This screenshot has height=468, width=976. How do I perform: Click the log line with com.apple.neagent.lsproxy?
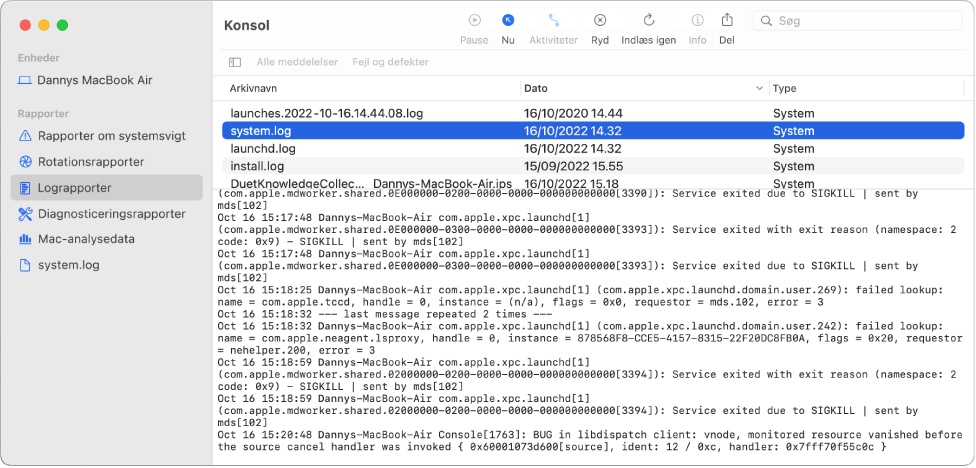pyautogui.click(x=589, y=338)
